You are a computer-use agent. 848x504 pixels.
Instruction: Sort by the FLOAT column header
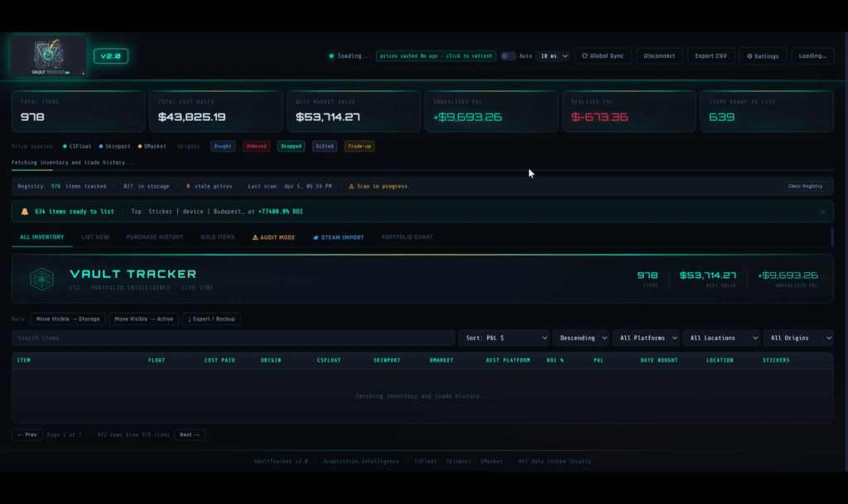click(x=157, y=360)
